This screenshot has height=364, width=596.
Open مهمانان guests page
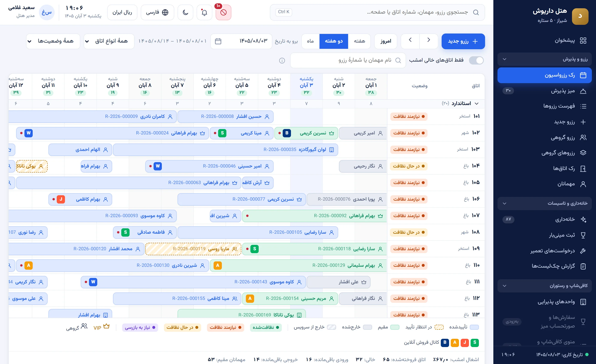click(544, 184)
